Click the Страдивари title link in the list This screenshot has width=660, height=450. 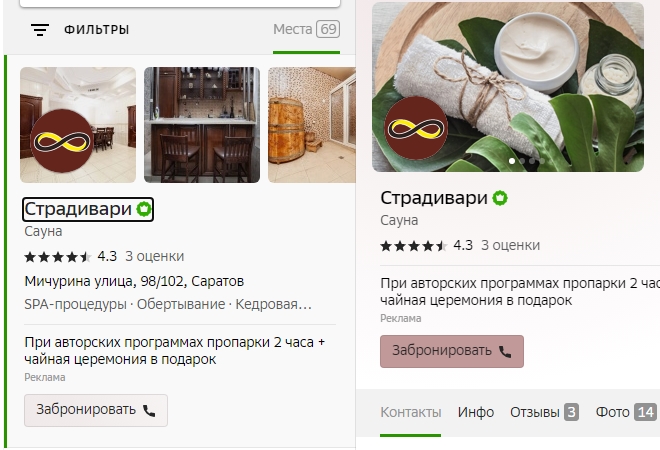point(78,209)
